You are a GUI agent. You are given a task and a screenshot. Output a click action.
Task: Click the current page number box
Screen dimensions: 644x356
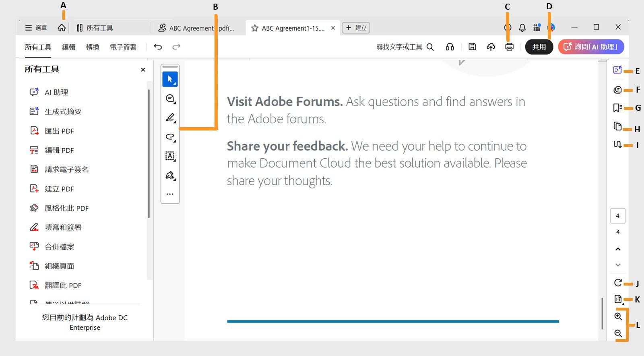(x=618, y=216)
